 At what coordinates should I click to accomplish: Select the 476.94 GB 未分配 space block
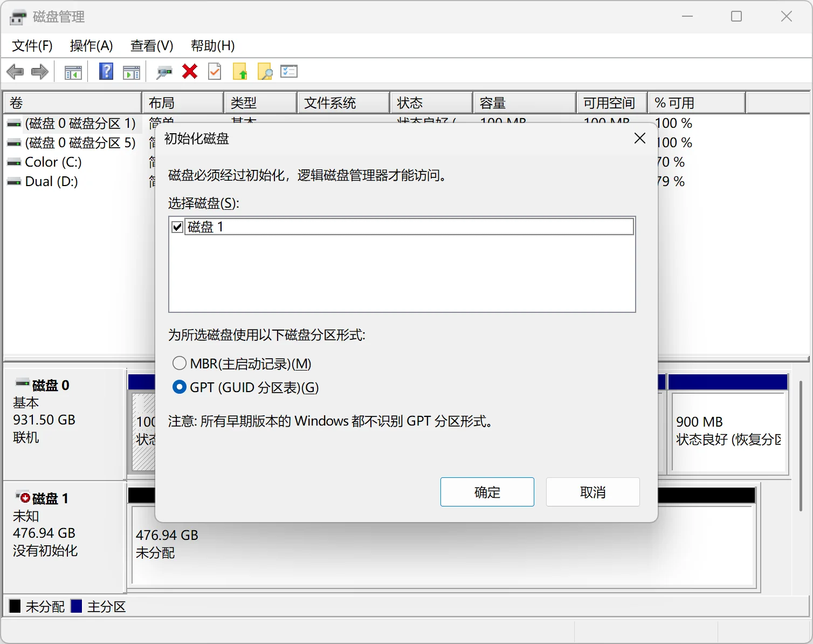(x=442, y=545)
